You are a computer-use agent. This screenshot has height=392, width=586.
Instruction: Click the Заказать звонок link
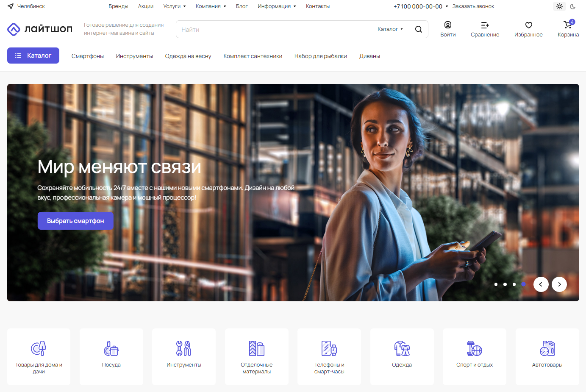[473, 6]
